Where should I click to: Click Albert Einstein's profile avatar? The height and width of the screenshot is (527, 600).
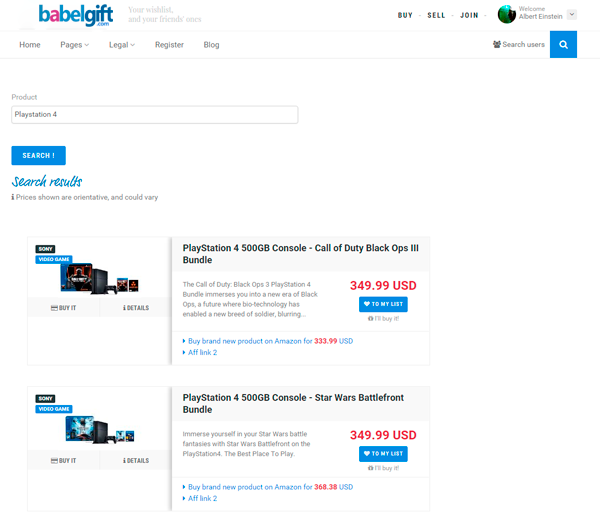507,14
